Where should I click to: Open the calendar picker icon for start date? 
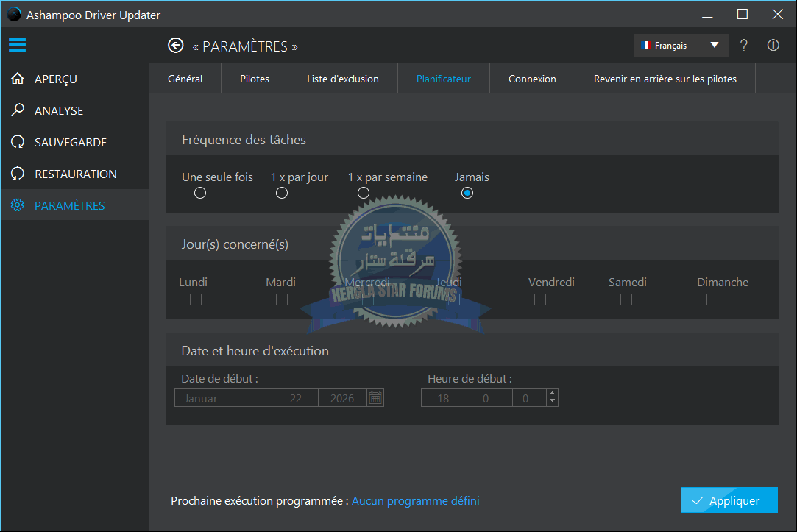coord(375,398)
